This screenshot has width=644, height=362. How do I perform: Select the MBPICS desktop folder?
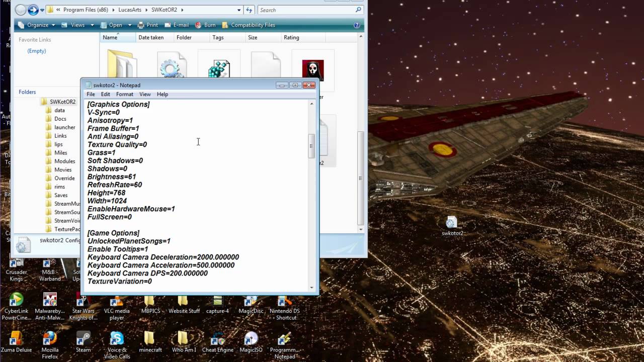point(150,304)
